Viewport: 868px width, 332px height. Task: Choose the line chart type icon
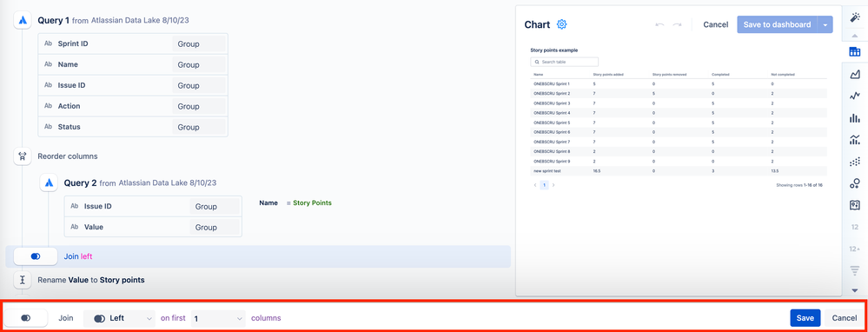pyautogui.click(x=855, y=96)
